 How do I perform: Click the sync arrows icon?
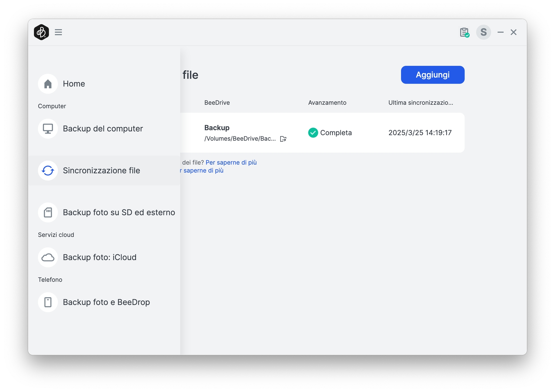pyautogui.click(x=48, y=171)
